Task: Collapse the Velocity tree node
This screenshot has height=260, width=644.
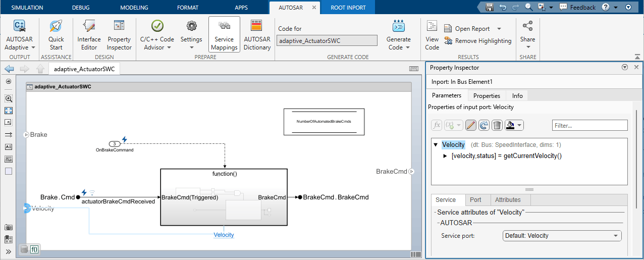Action: pyautogui.click(x=436, y=145)
